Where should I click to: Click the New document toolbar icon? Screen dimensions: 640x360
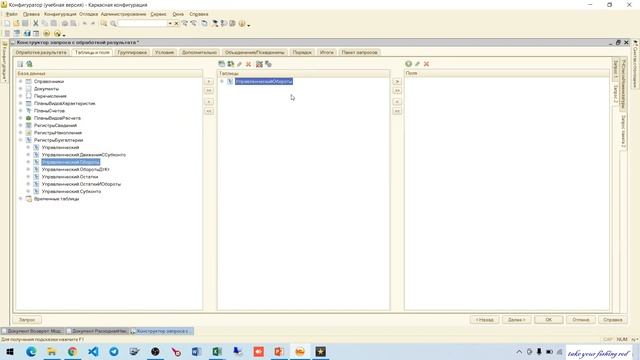pyautogui.click(x=7, y=24)
